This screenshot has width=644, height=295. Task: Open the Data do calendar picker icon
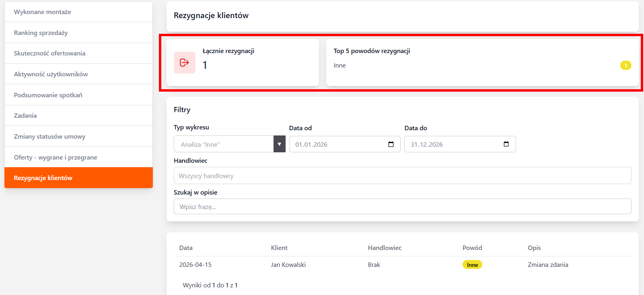point(506,144)
